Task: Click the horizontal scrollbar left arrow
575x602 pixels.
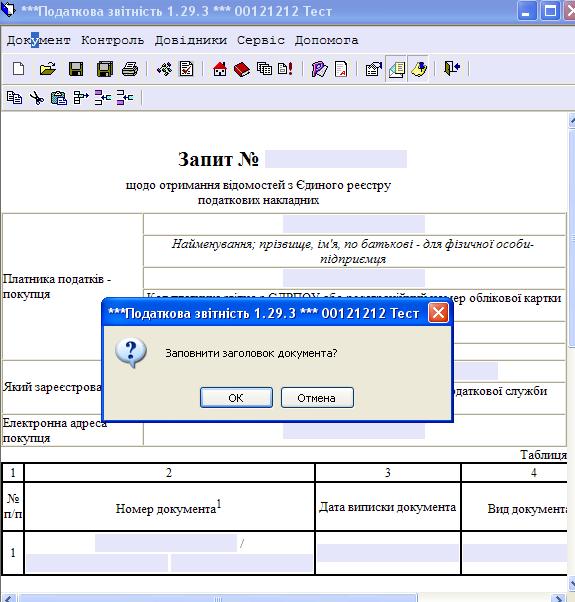Action: [8, 598]
